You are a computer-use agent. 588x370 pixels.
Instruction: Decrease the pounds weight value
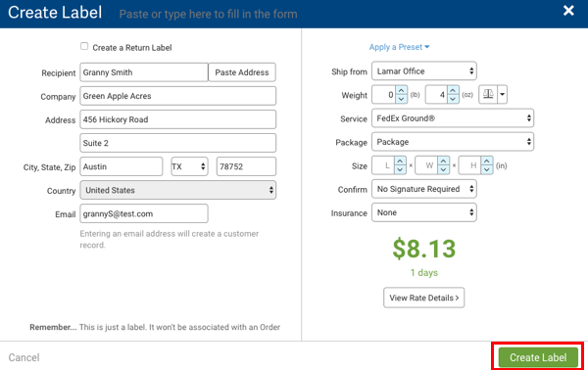(401, 99)
